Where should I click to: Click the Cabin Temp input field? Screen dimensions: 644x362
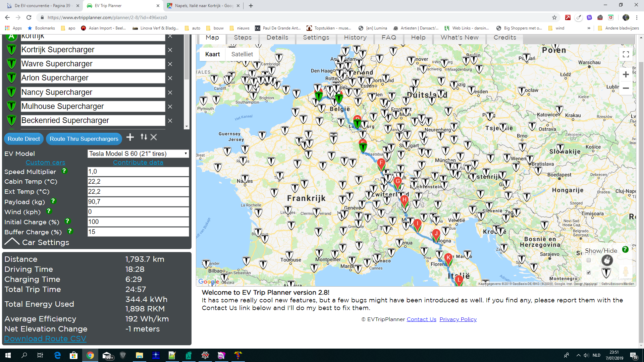pos(138,182)
